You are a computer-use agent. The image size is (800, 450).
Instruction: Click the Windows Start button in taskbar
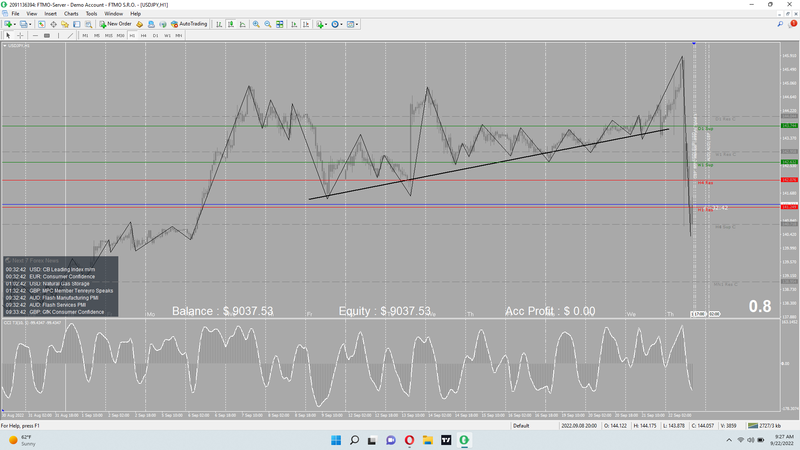coord(335,439)
